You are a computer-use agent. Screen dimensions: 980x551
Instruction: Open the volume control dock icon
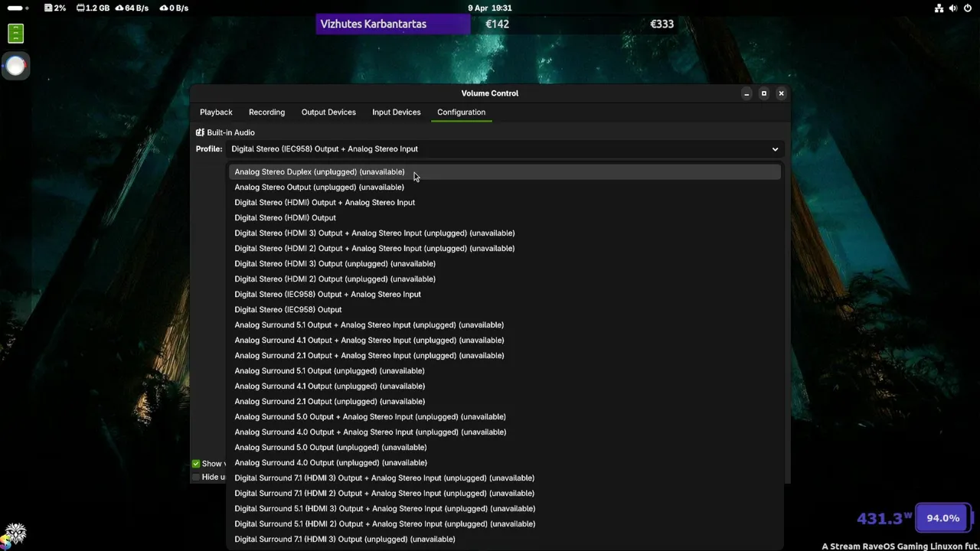pyautogui.click(x=16, y=66)
